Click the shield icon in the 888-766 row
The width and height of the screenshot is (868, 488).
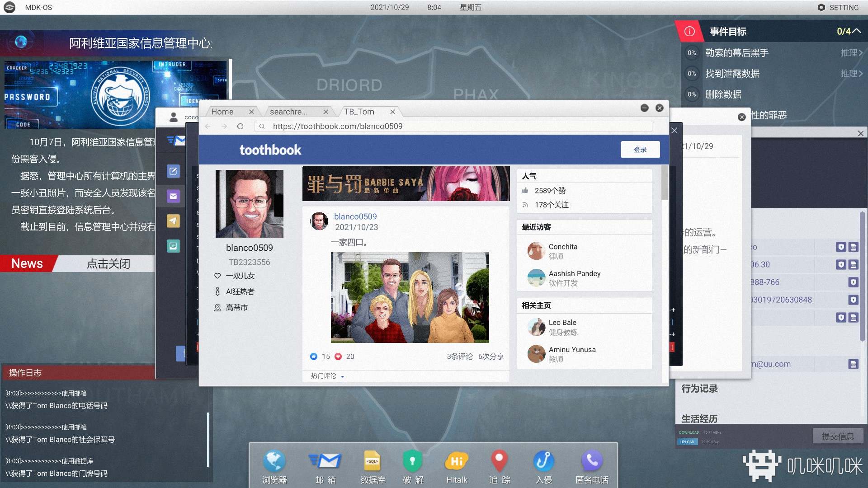click(x=853, y=282)
